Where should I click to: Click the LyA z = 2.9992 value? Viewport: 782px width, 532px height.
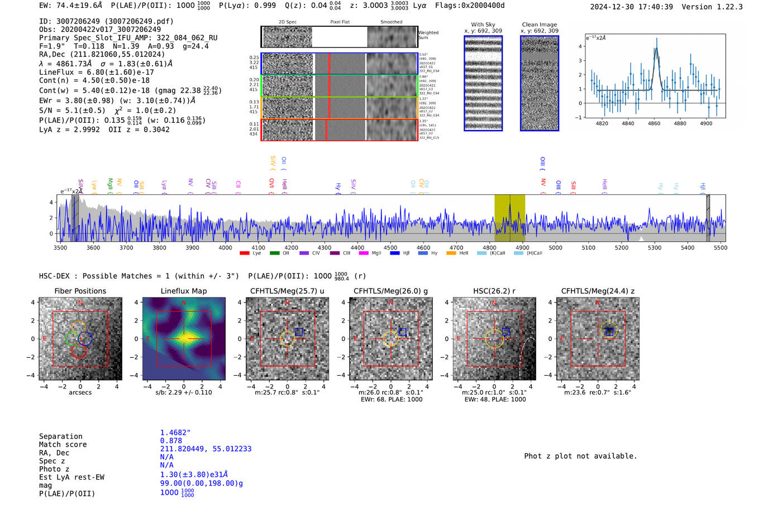click(x=69, y=130)
